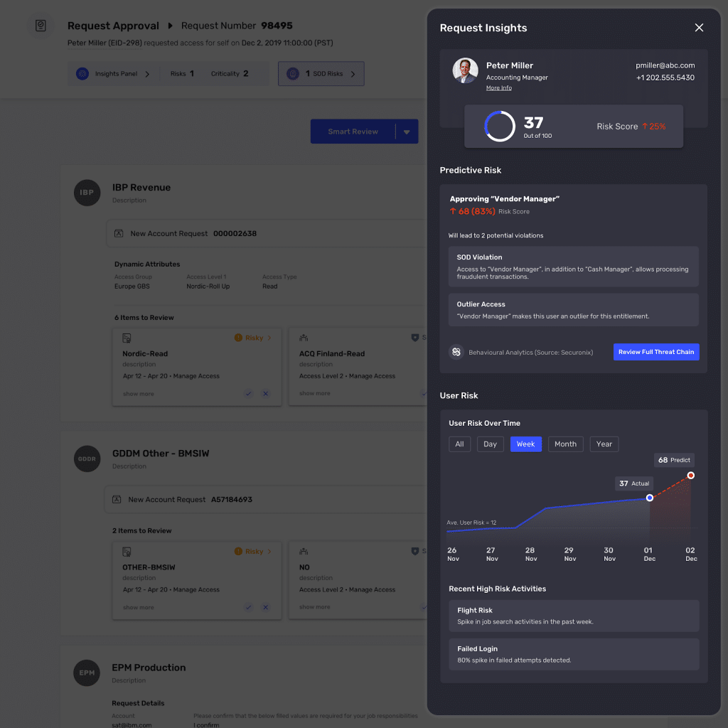
Task: Click the Criticality 2 indicator
Action: pos(230,74)
